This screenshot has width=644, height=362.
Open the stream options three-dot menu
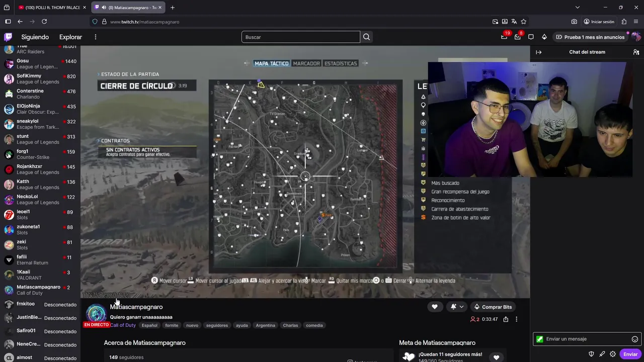[x=516, y=319]
